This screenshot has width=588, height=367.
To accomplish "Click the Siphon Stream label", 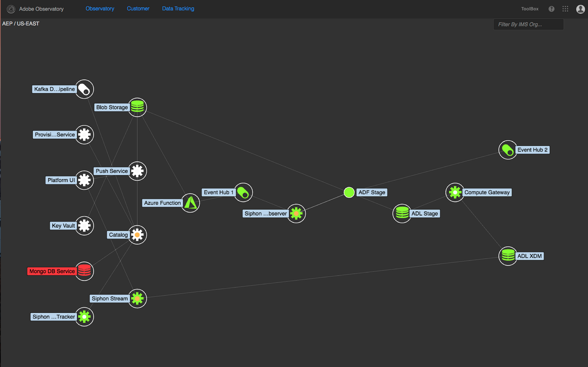I will tap(110, 298).
